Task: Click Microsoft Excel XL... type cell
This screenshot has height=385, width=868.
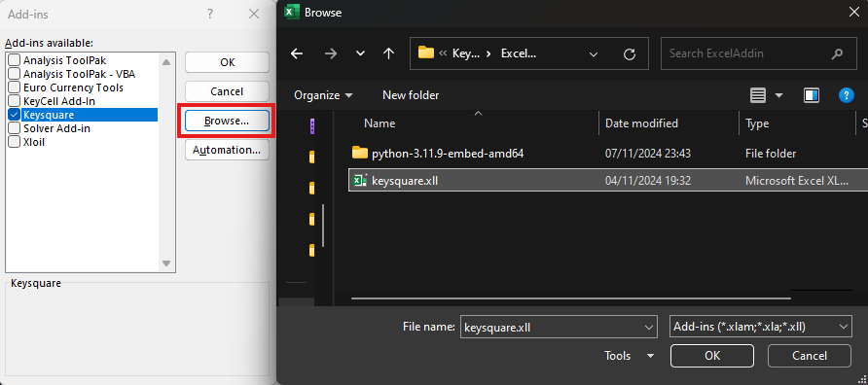Action: (x=797, y=181)
